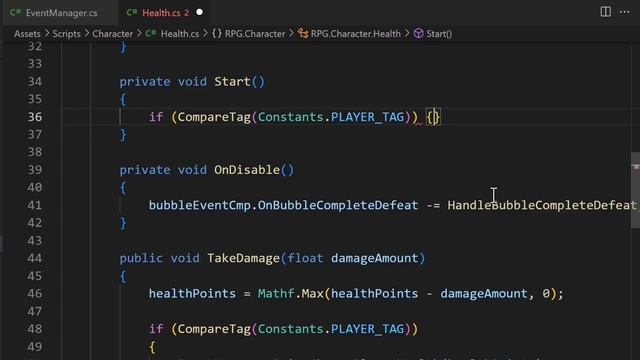Open the Health.cs breadcrumb item
The image size is (640, 360).
click(180, 34)
